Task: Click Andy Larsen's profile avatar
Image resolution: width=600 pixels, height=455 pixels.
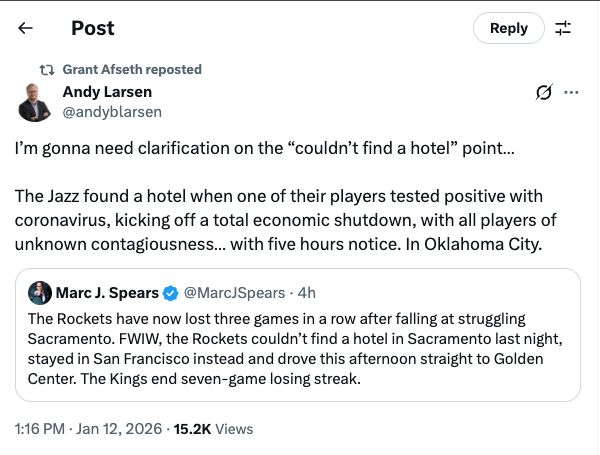Action: point(35,101)
